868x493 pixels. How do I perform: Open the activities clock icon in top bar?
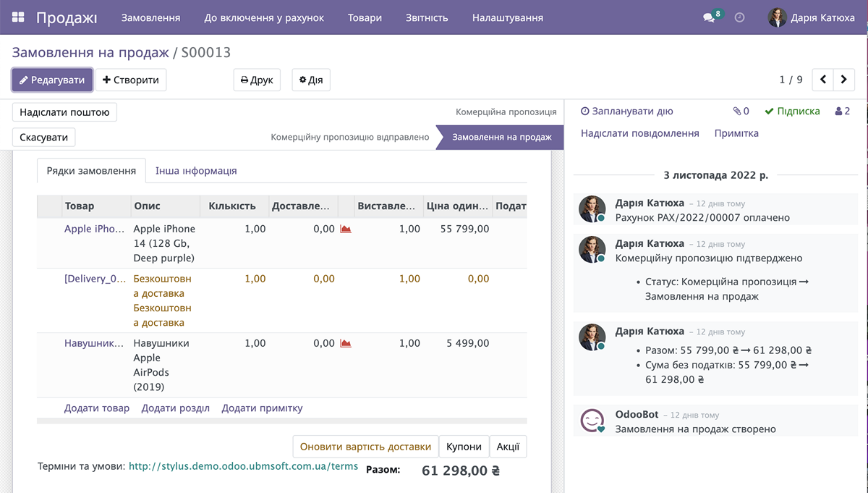coord(739,17)
